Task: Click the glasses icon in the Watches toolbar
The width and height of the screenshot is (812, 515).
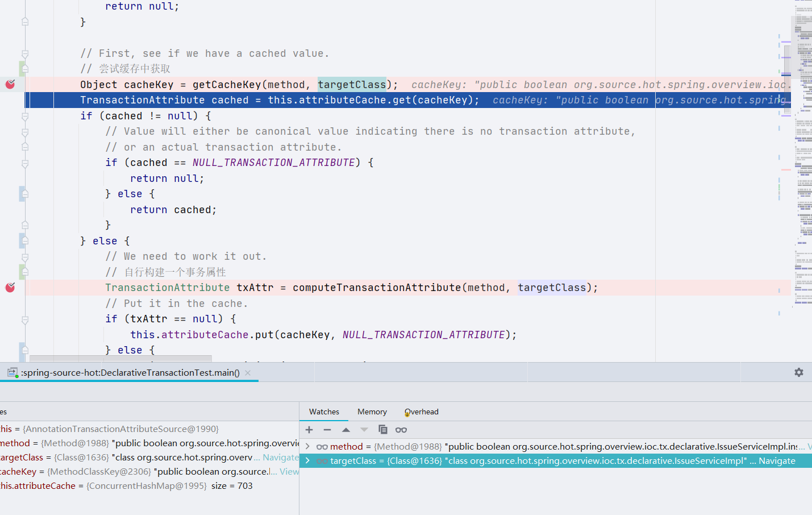Action: click(401, 430)
